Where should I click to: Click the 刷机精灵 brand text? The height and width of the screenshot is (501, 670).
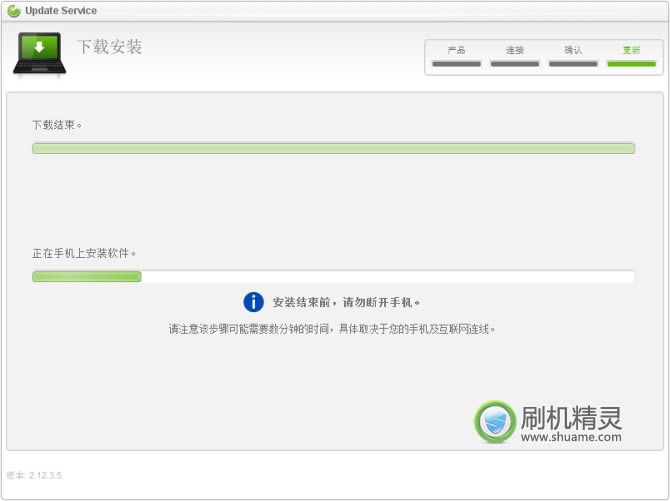coord(571,416)
